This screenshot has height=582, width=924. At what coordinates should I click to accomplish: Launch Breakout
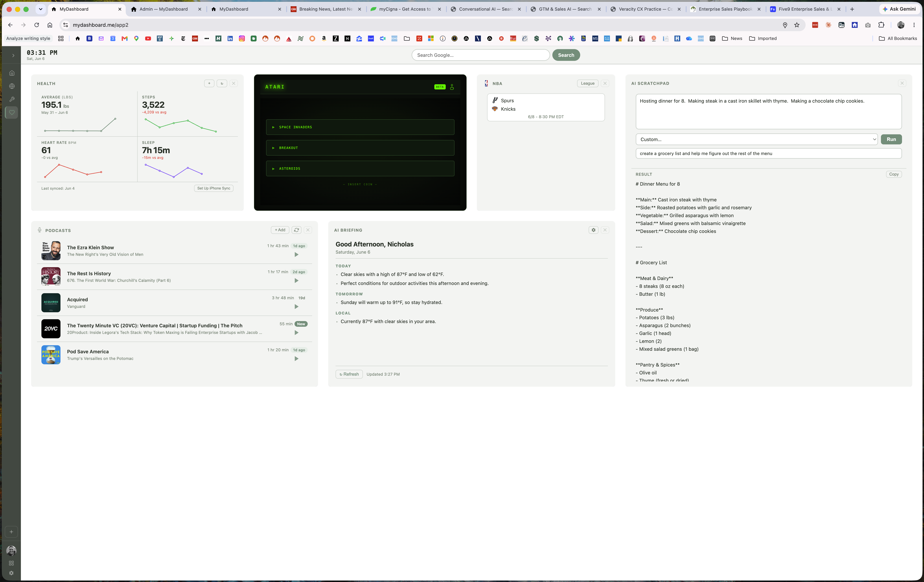(360, 148)
